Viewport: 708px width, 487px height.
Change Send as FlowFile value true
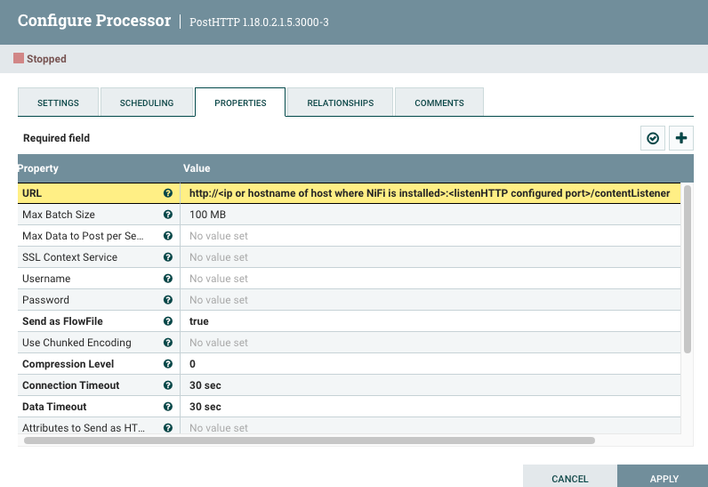430,321
